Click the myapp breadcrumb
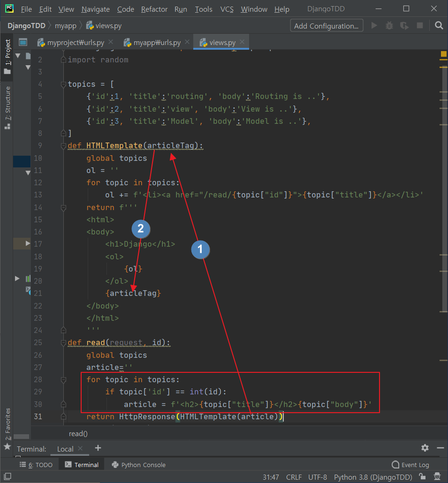The image size is (448, 483). click(65, 26)
